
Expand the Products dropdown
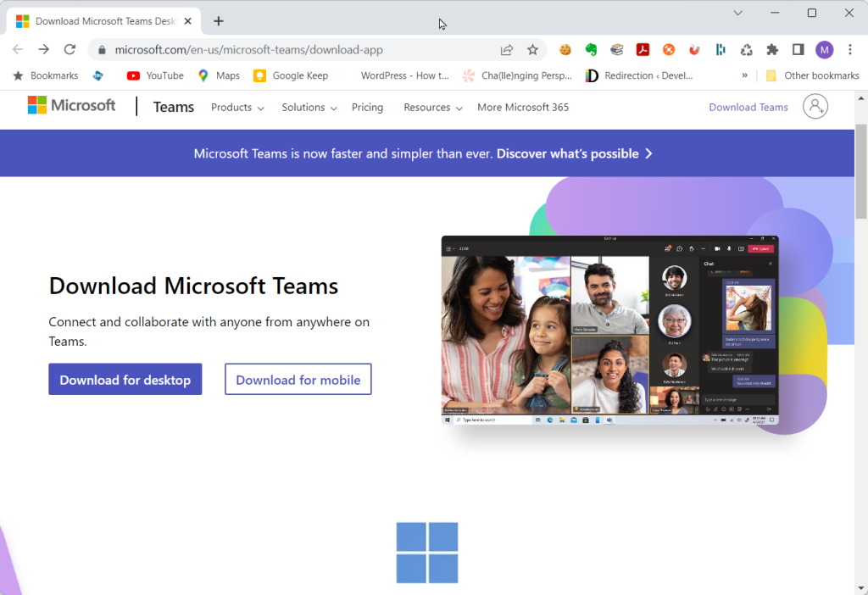pos(237,108)
